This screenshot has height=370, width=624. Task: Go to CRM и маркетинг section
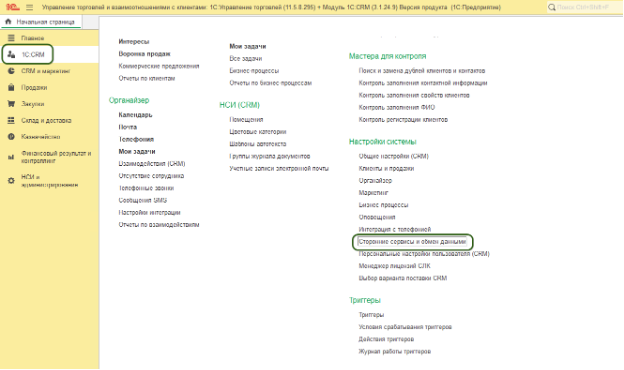46,71
